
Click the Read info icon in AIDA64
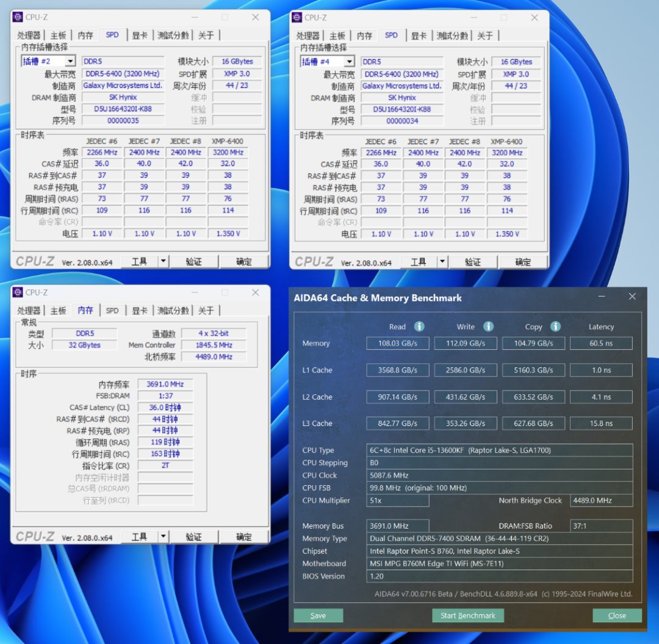pyautogui.click(x=419, y=326)
